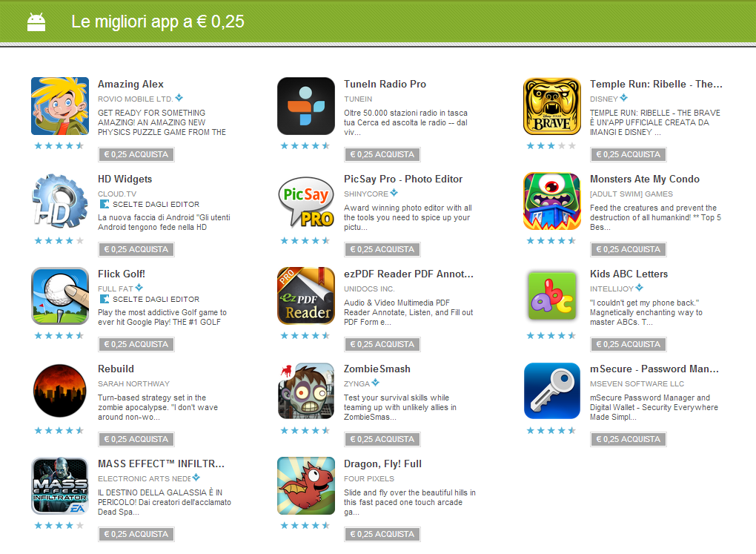
Task: Buy Amazing Alex for € 0,25
Action: [136, 154]
